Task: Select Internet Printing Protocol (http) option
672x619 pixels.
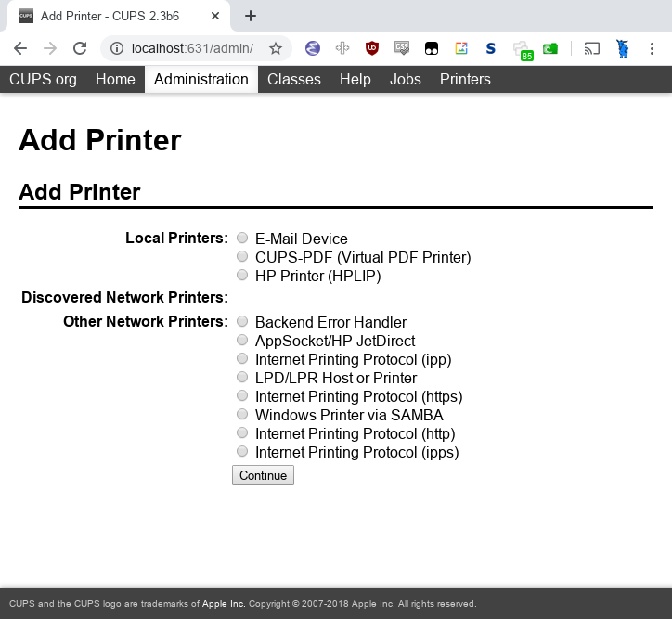Action: tap(242, 432)
